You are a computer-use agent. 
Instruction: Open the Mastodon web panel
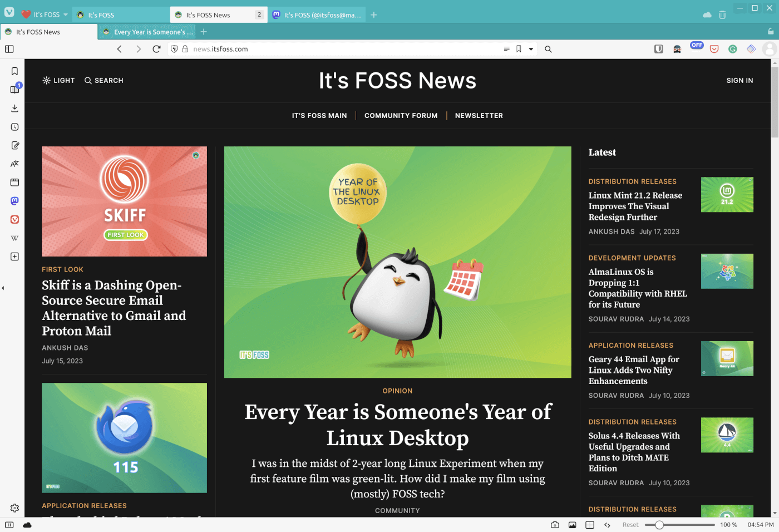[14, 201]
